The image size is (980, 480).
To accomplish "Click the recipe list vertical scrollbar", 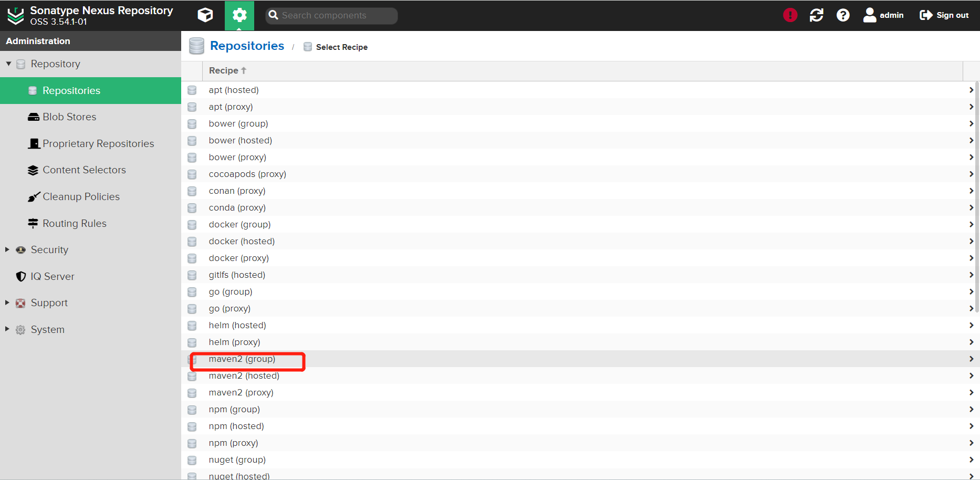I will [x=977, y=197].
